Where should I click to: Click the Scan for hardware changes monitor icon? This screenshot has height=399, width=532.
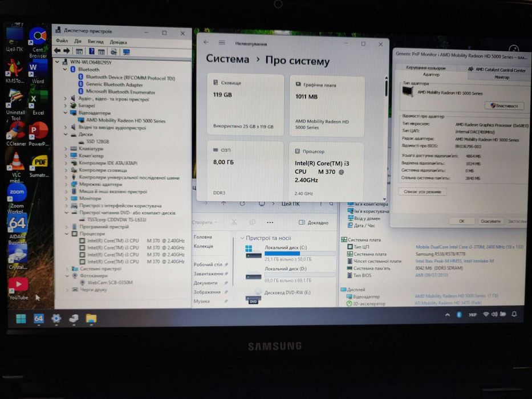click(x=126, y=52)
